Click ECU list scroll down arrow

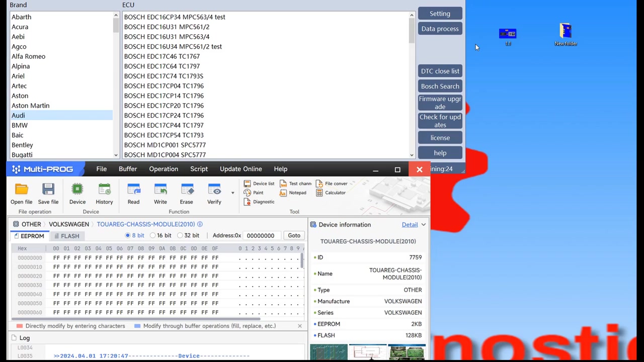pos(412,155)
